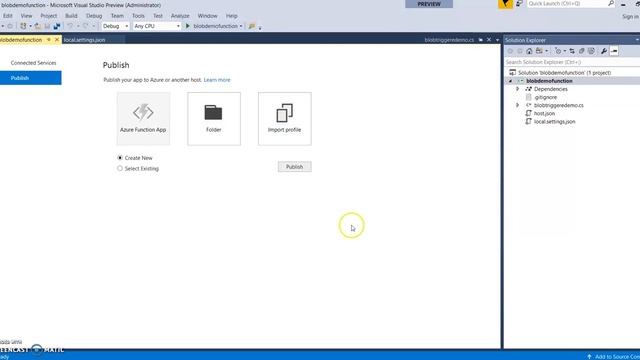Viewport: 640px width, 360px height.
Task: Click the Quick Launch magnifier icon
Action: click(x=611, y=3)
